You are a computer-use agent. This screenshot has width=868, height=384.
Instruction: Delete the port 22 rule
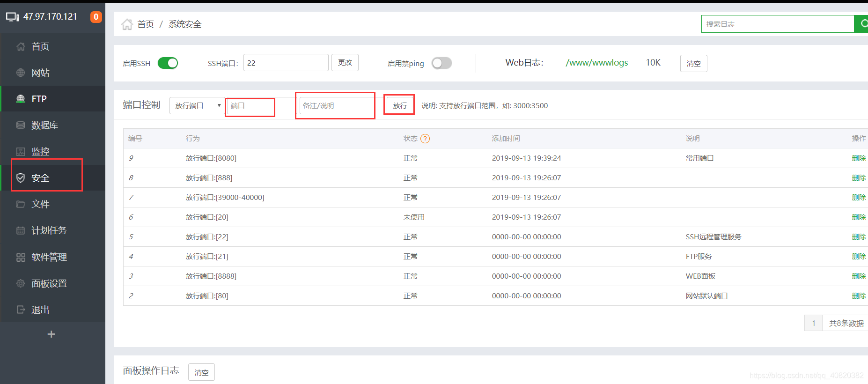click(x=859, y=237)
